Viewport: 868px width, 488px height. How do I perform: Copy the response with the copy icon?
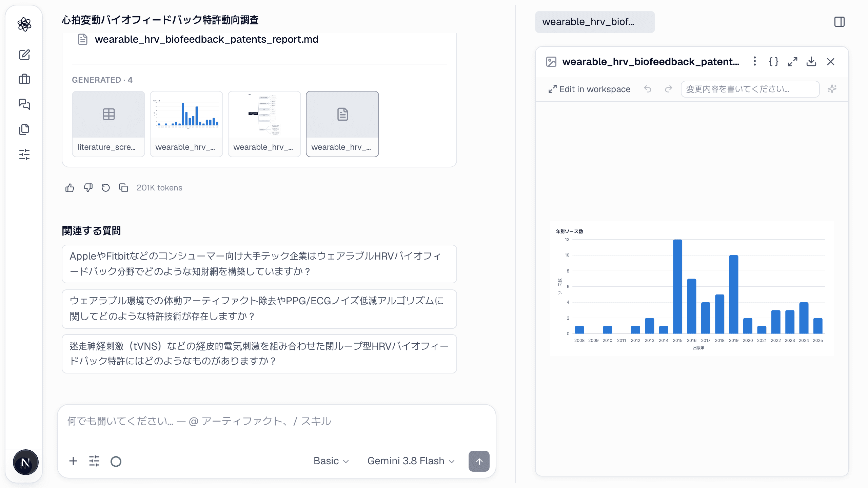123,188
